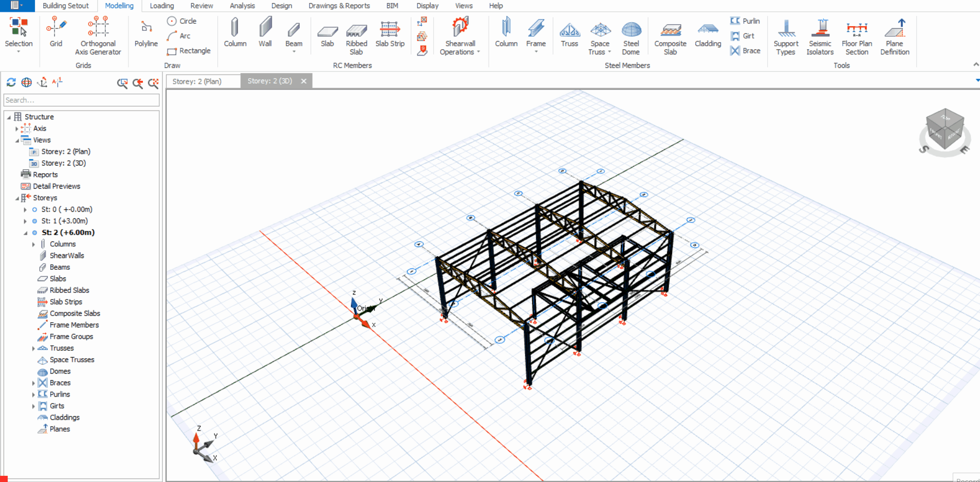
Task: Switch to the Storey: 2 (Plan) tab
Action: [x=197, y=81]
